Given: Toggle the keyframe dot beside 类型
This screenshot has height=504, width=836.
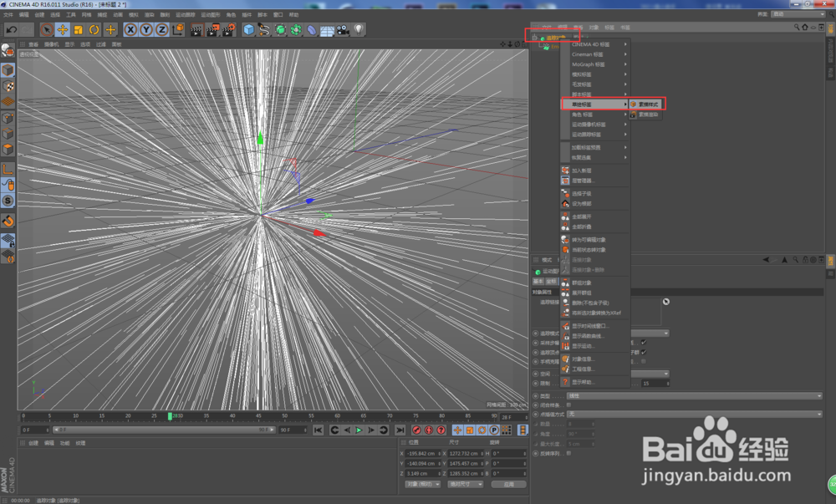Looking at the screenshot, I should pyautogui.click(x=535, y=396).
